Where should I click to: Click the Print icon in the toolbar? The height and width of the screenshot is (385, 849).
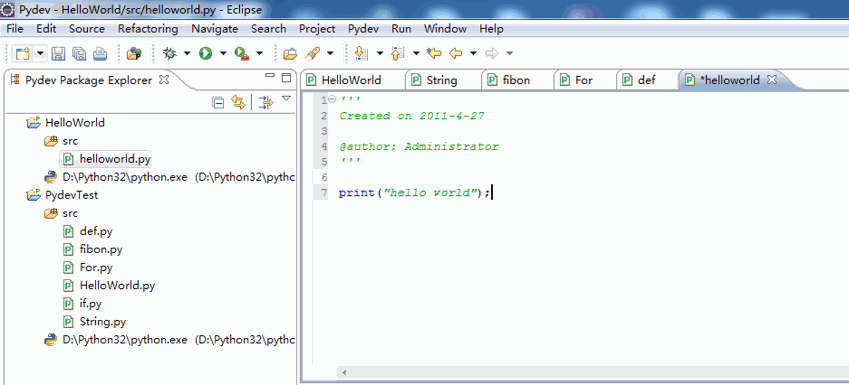tap(100, 53)
